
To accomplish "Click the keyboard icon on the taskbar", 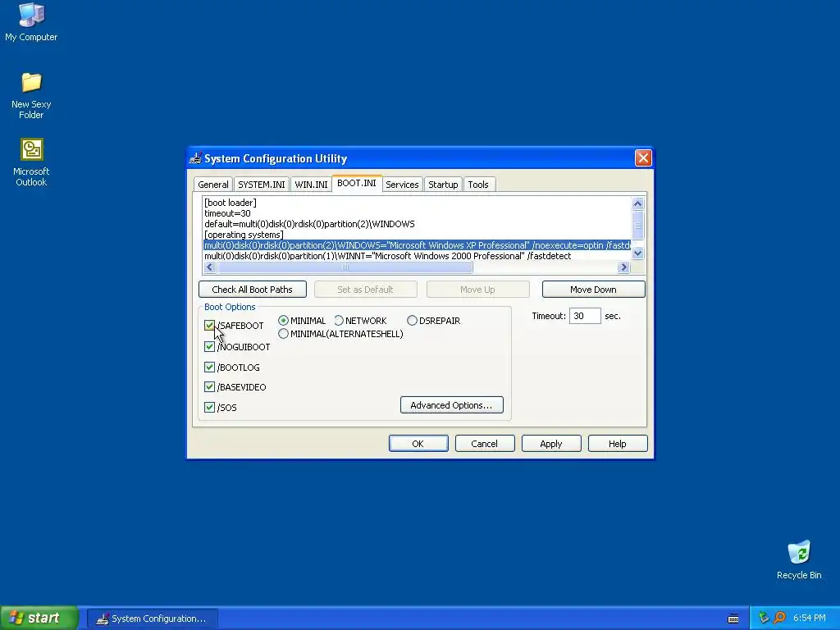I will point(733,619).
